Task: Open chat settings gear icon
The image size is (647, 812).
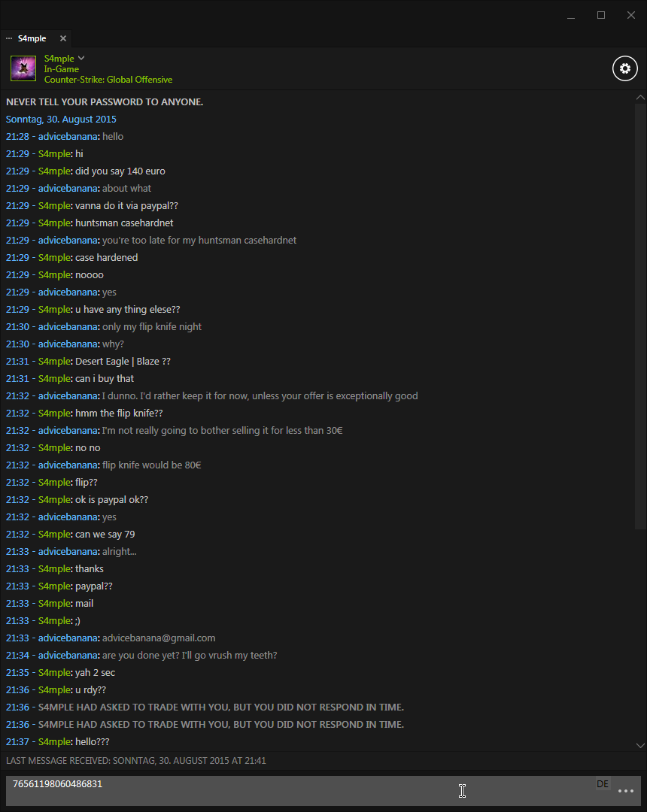Action: click(624, 68)
